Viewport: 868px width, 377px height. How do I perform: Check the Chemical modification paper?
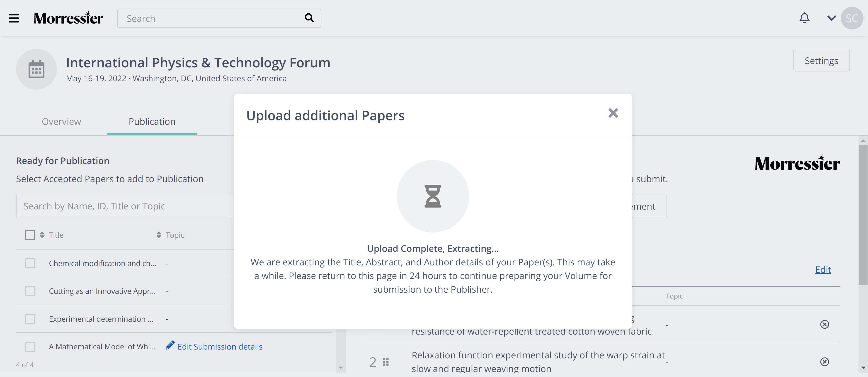coord(30,263)
